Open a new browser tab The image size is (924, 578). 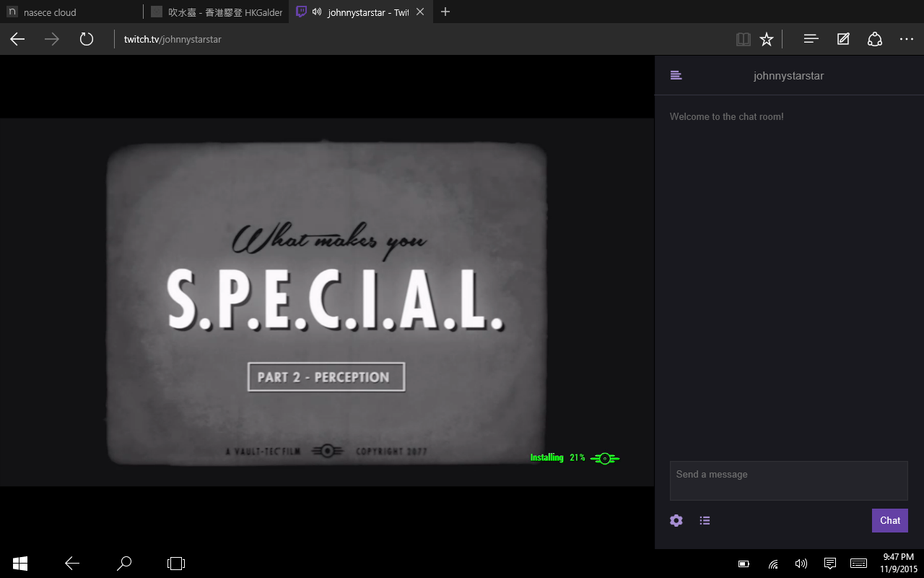[x=445, y=12]
